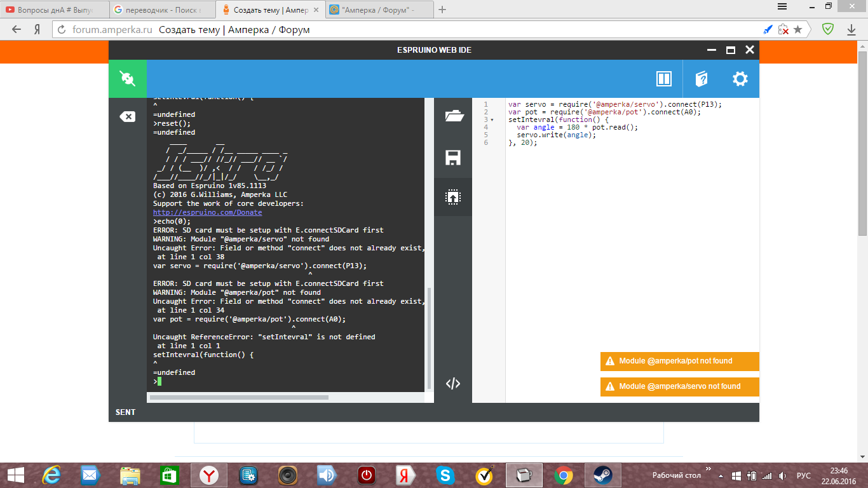Click 'РУС' language indicator
868x488 pixels.
[x=804, y=475]
